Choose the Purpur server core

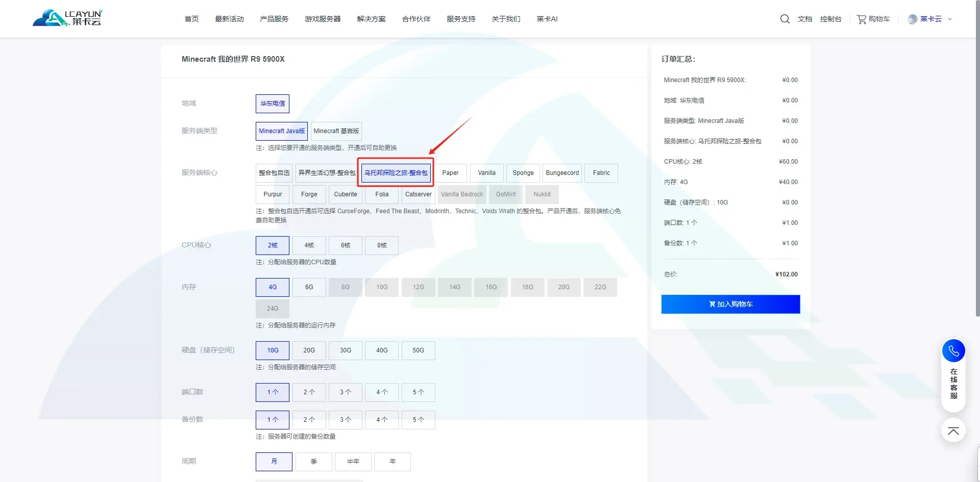[273, 194]
